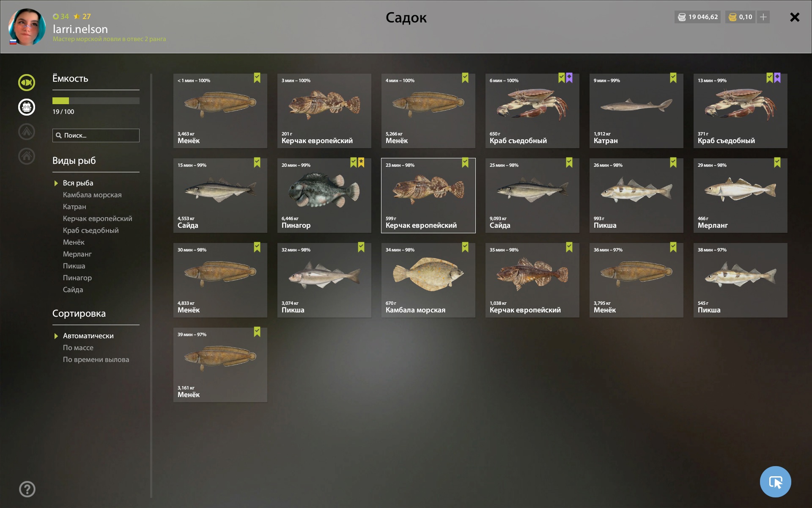The height and width of the screenshot is (508, 812).
Task: Open the fish keepnet sidebar icon
Action: click(27, 83)
